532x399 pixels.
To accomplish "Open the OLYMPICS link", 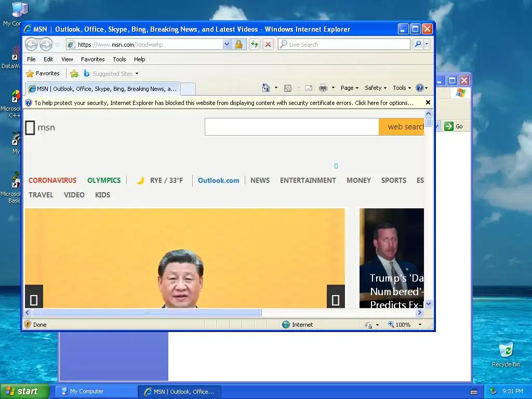I will 104,180.
